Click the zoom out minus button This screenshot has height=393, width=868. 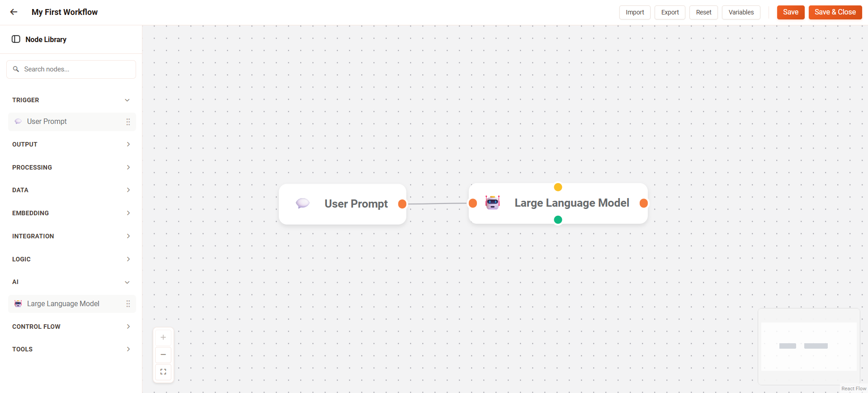click(x=163, y=355)
